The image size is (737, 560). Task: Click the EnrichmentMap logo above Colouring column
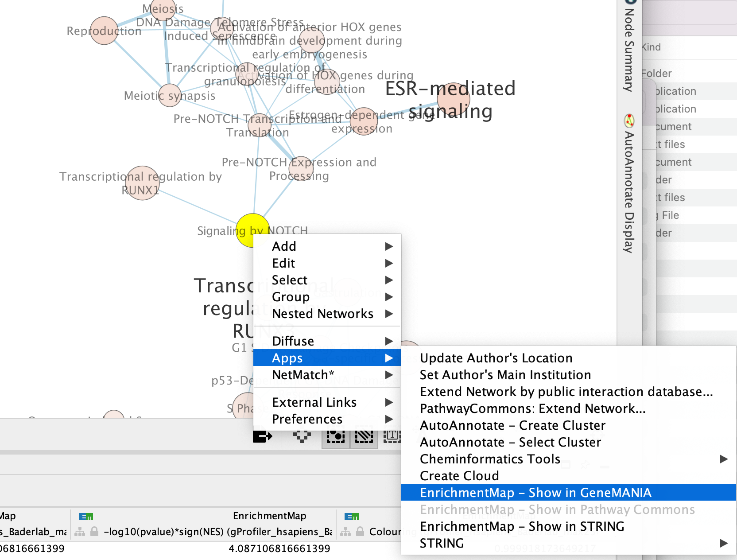point(352,517)
